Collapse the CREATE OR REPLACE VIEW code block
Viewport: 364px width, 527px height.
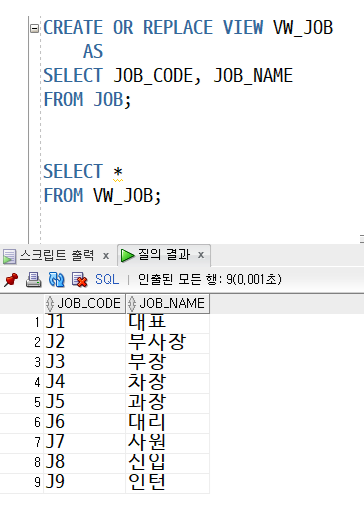click(x=34, y=28)
